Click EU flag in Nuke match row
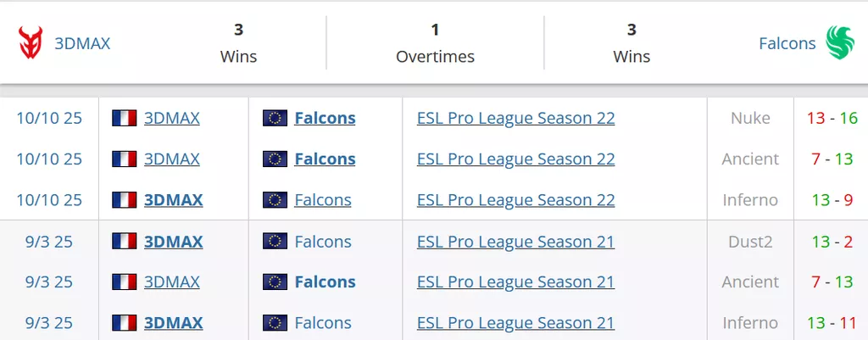This screenshot has width=868, height=340. click(275, 118)
